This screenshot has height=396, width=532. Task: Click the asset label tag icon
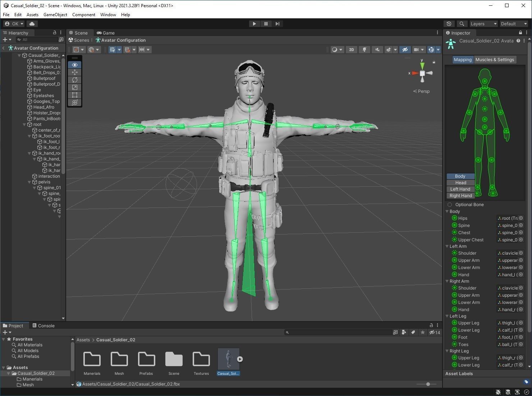click(x=526, y=382)
